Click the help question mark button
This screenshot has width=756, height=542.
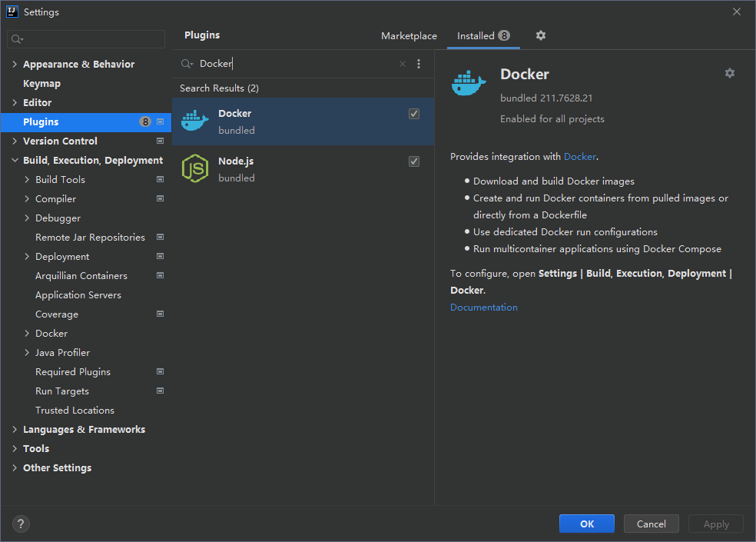click(21, 524)
